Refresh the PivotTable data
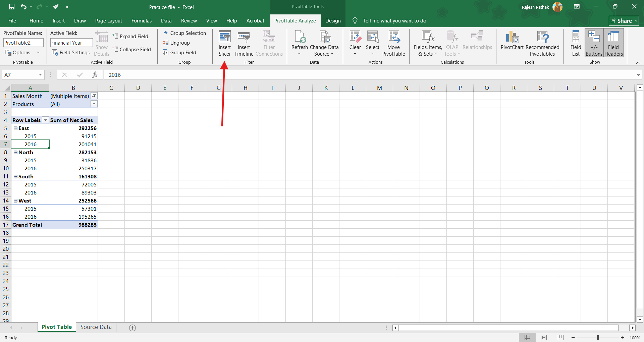644x342 pixels. pyautogui.click(x=300, y=38)
